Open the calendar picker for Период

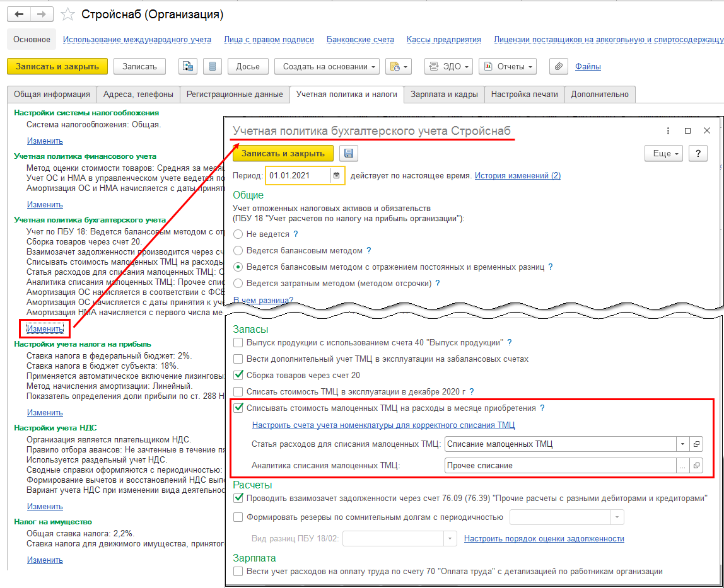[337, 175]
